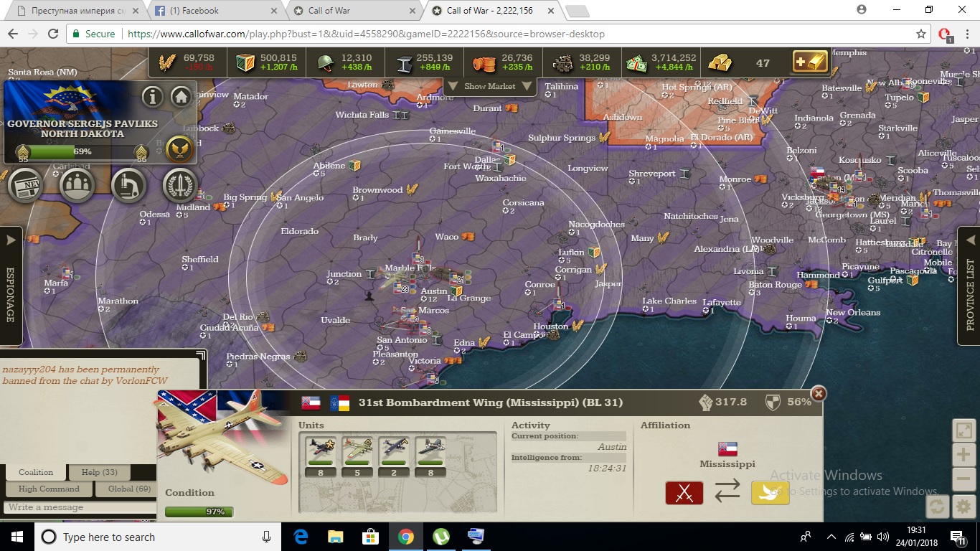Click the Write a message input field
980x551 pixels.
pos(80,507)
